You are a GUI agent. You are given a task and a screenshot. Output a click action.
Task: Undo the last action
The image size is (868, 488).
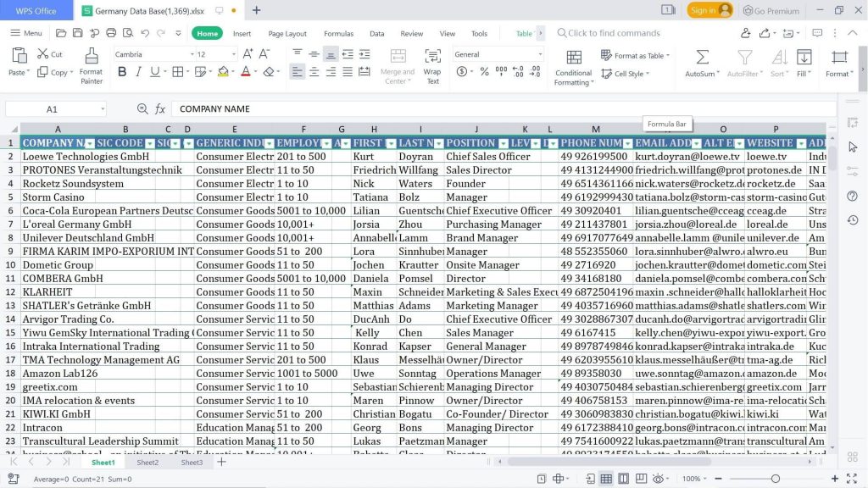click(x=145, y=33)
